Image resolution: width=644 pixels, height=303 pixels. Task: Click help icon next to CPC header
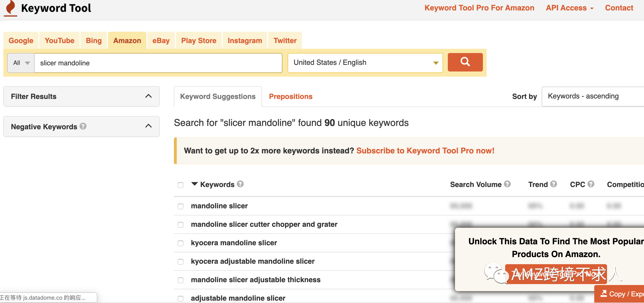point(591,184)
